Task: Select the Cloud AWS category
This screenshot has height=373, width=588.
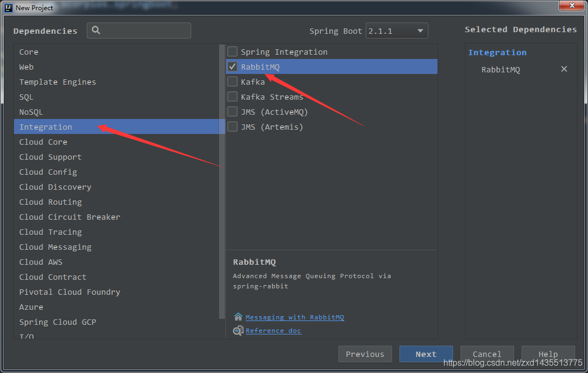Action: [x=116, y=262]
